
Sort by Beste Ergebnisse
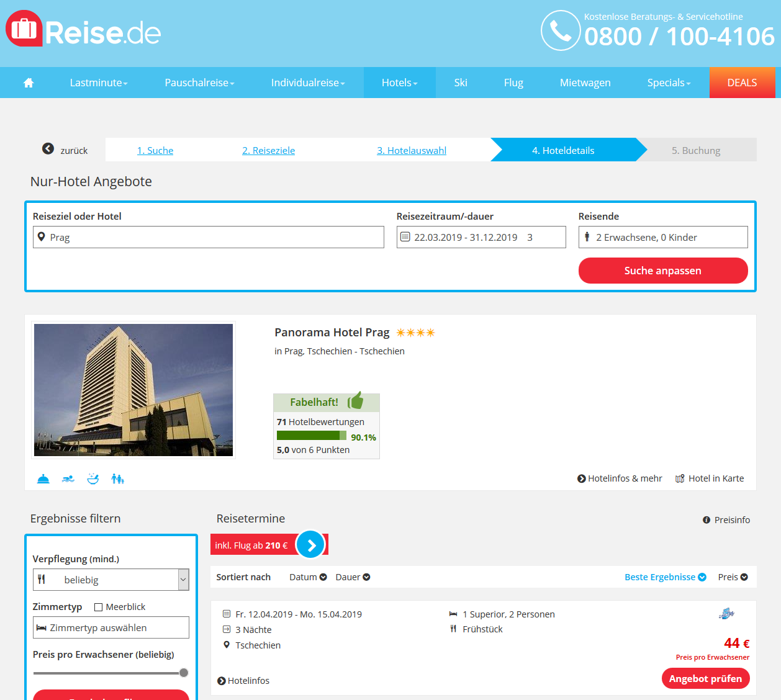click(x=665, y=577)
